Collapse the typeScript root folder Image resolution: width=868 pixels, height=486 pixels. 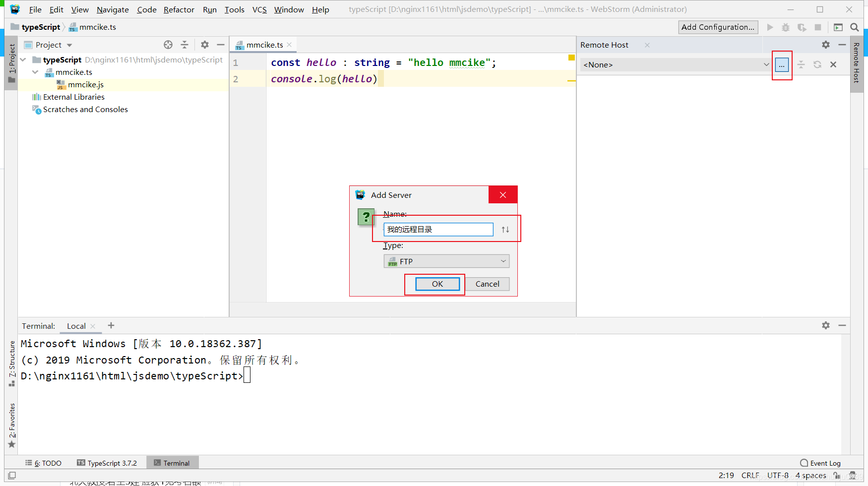click(x=23, y=60)
